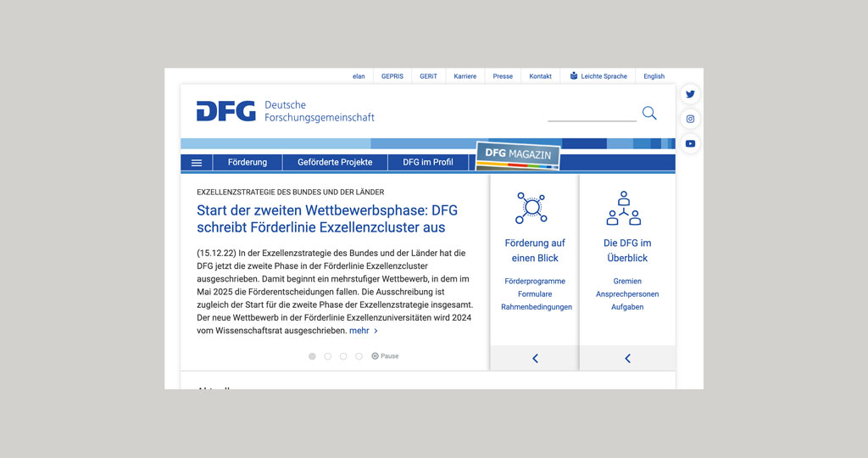Screen dimensions: 868x458
Task: Select the second carousel slide dot
Action: pos(328,356)
